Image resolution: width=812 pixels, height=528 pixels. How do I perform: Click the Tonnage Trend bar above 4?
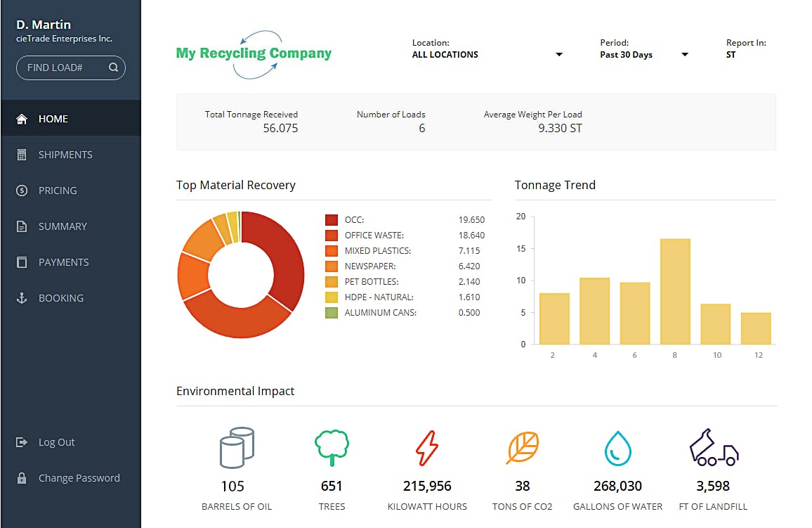pyautogui.click(x=594, y=311)
